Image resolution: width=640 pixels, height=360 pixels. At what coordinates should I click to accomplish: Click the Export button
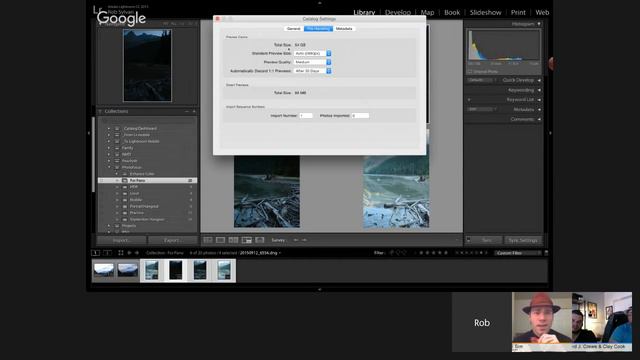pyautogui.click(x=173, y=240)
